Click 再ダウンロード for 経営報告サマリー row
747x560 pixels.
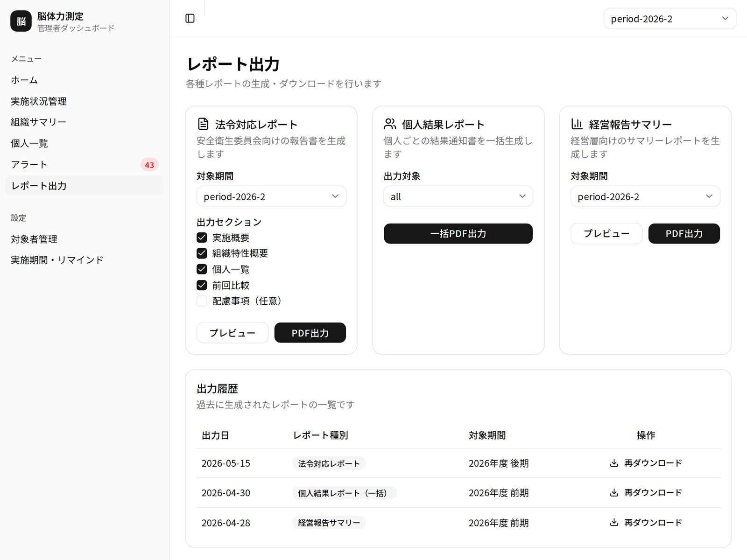point(646,523)
